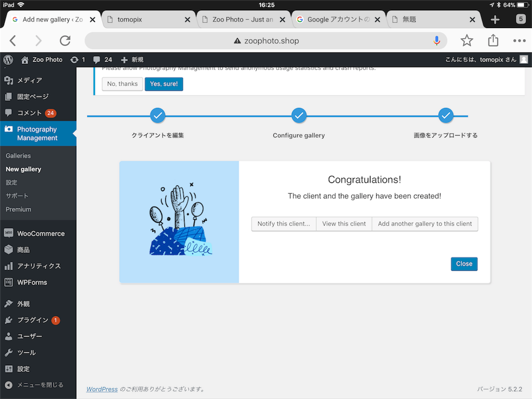Click 'View this client' button
The width and height of the screenshot is (532, 399).
point(344,224)
